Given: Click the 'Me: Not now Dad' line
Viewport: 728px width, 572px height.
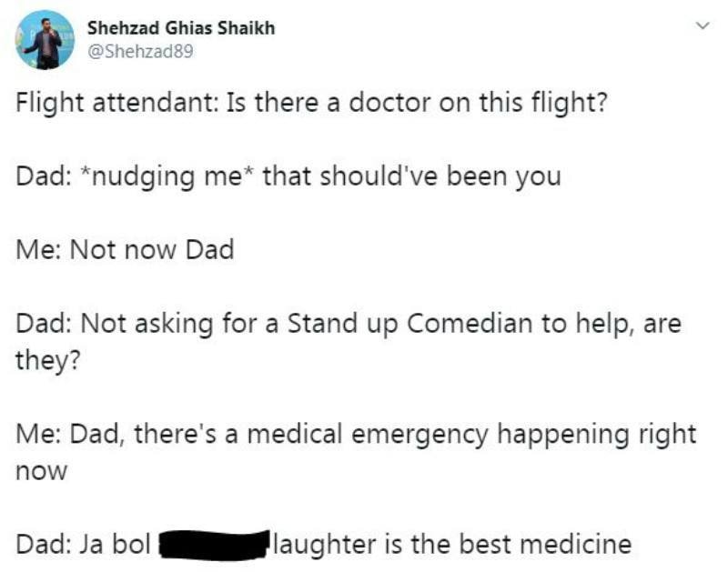Looking at the screenshot, I should click(125, 249).
